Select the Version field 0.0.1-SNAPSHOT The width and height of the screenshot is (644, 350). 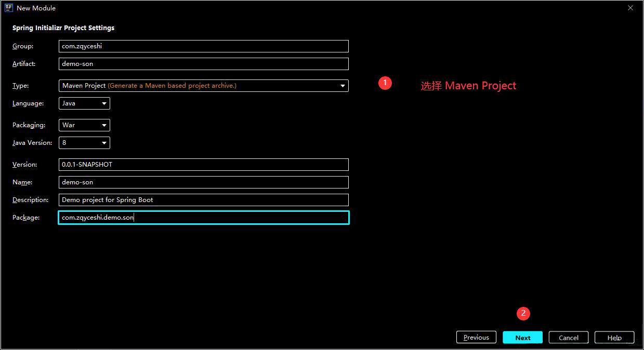click(204, 165)
